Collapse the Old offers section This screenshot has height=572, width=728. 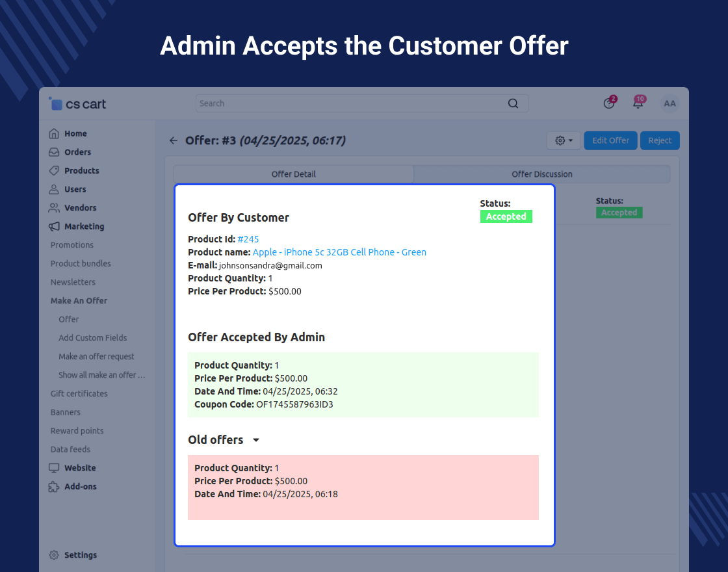256,440
